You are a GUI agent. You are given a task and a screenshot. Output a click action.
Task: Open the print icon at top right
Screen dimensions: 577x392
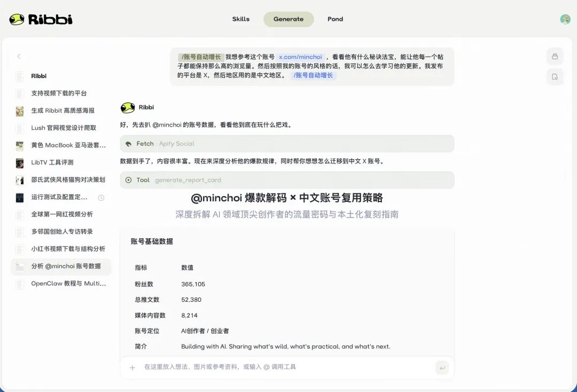click(555, 56)
